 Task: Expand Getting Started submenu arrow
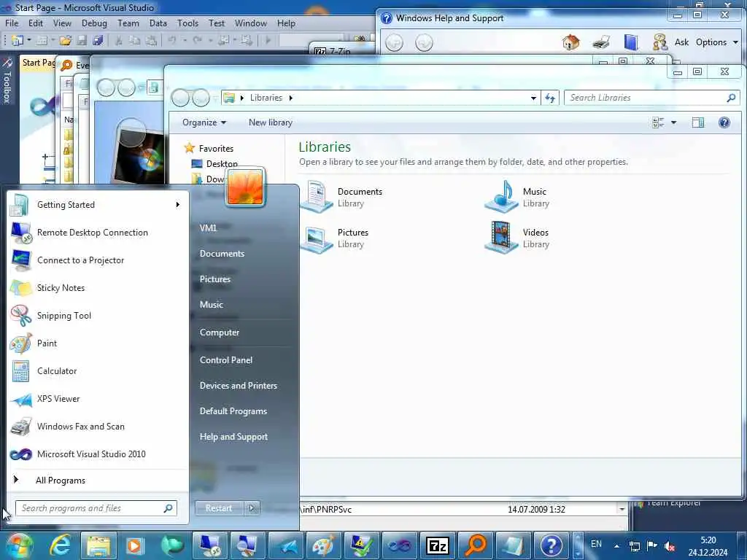click(x=178, y=205)
